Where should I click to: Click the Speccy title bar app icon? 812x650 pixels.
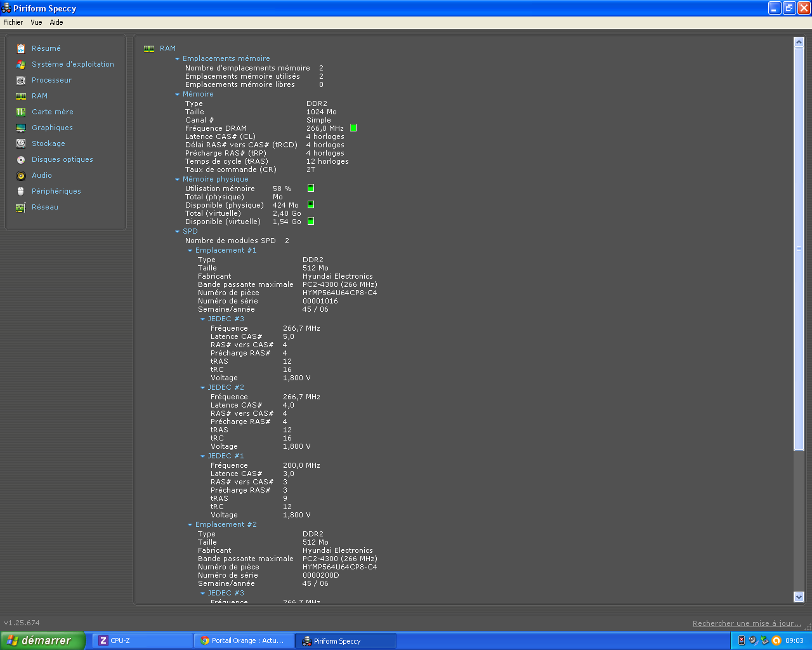click(x=6, y=8)
